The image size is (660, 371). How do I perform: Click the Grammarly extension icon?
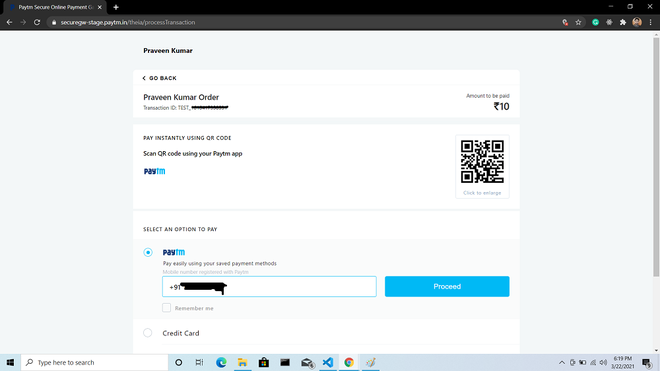click(x=595, y=22)
